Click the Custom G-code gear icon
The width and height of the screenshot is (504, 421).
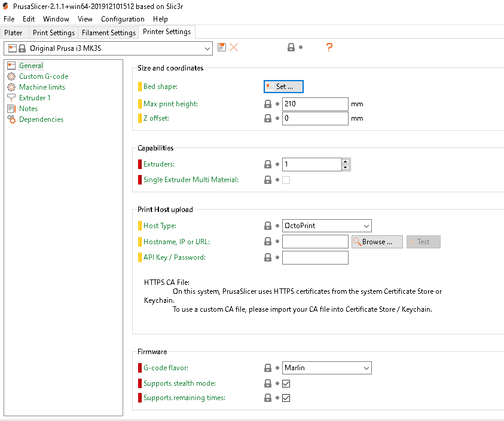11,76
